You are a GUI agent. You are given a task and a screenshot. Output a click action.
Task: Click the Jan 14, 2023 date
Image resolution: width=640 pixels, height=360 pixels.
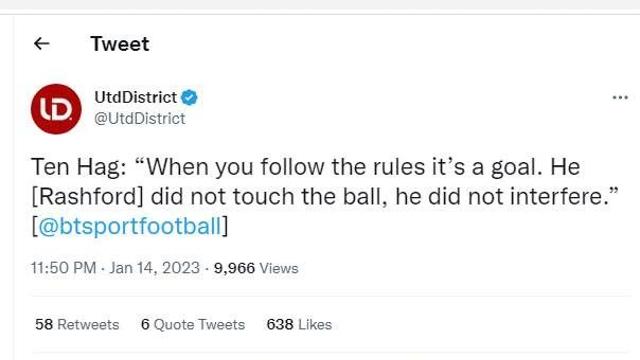[x=155, y=268]
